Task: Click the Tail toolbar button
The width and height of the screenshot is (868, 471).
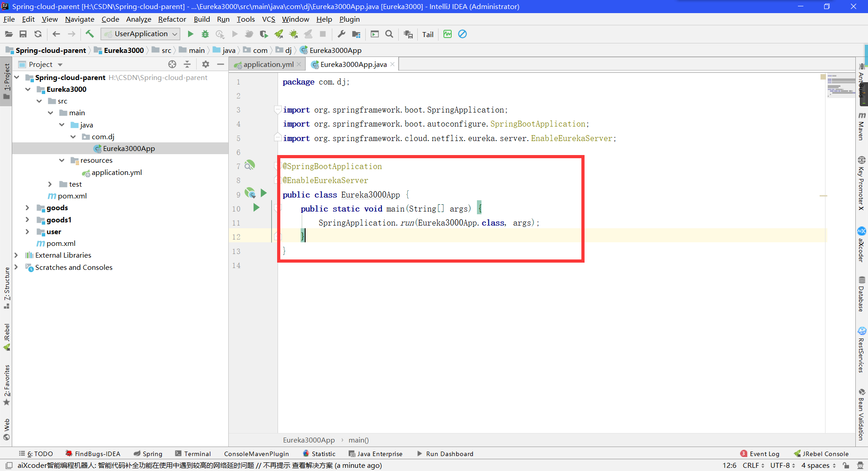Action: click(428, 34)
